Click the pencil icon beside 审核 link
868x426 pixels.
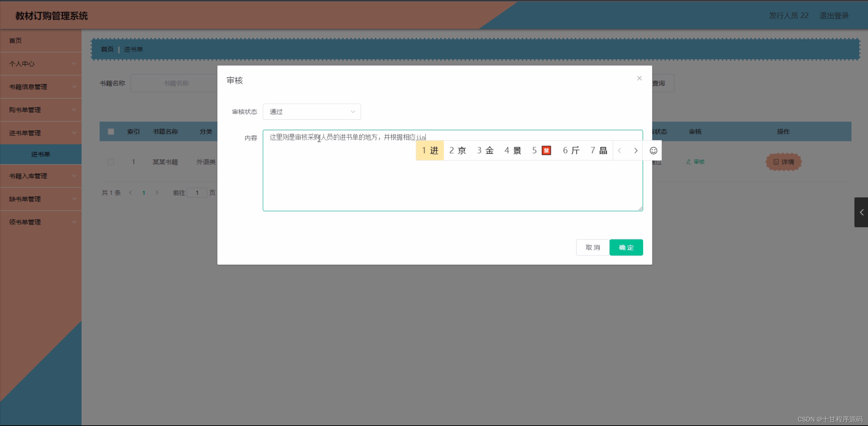(x=688, y=162)
